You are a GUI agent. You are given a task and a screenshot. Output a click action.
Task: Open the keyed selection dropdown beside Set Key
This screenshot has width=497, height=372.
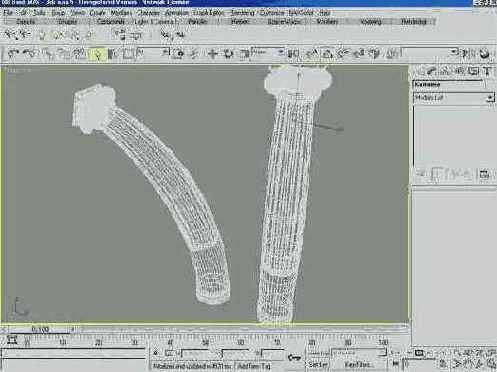(358, 353)
